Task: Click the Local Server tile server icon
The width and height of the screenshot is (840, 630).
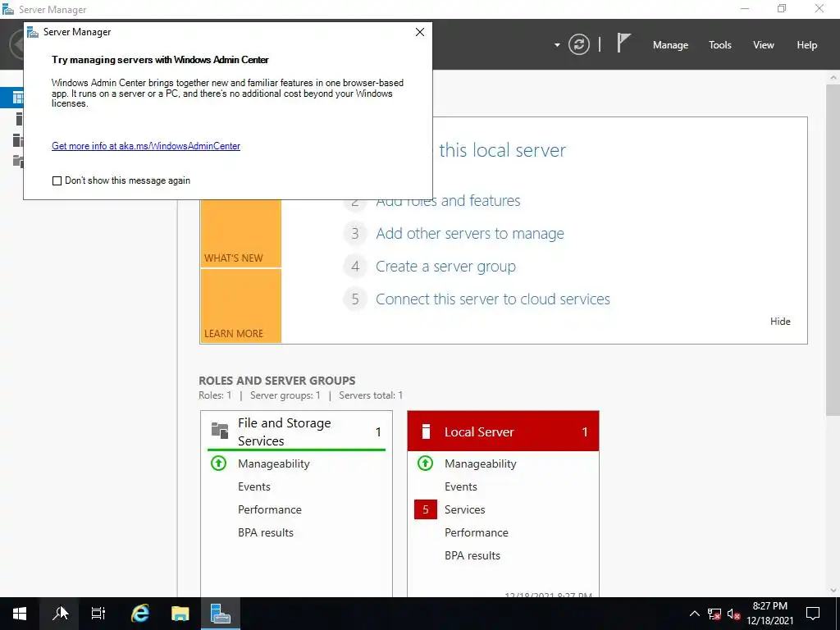Action: pos(426,431)
